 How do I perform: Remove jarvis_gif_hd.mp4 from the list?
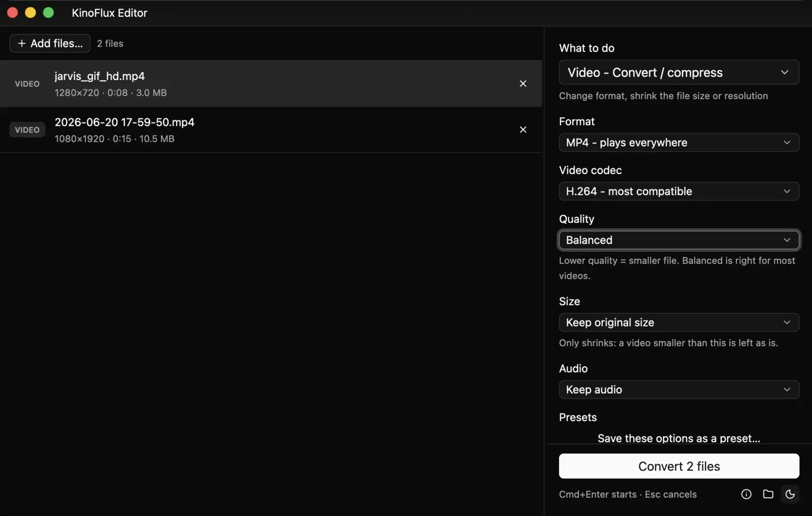pyautogui.click(x=523, y=84)
